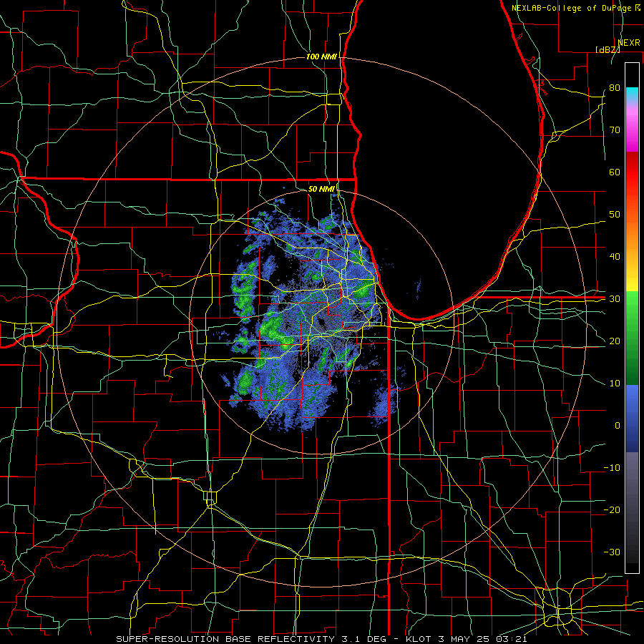Click the 80 value on the dBZ scale
Screen dimensions: 644x644
615,88
